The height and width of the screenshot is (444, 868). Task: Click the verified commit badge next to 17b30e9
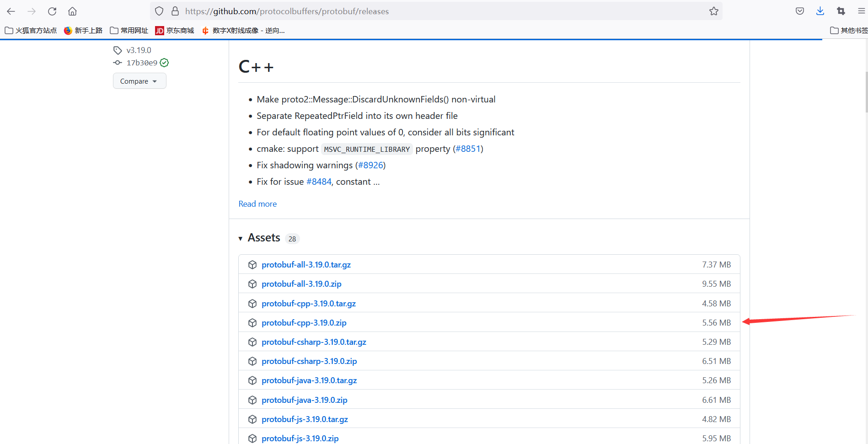pyautogui.click(x=164, y=63)
